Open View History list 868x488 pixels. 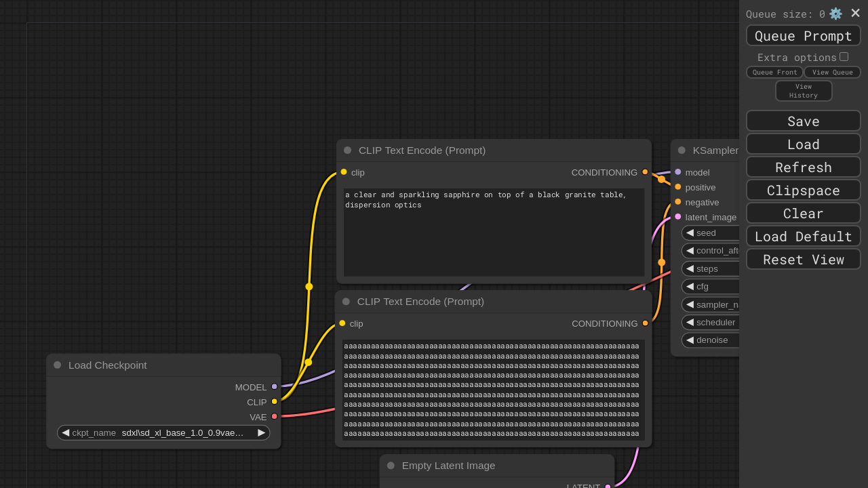[804, 91]
